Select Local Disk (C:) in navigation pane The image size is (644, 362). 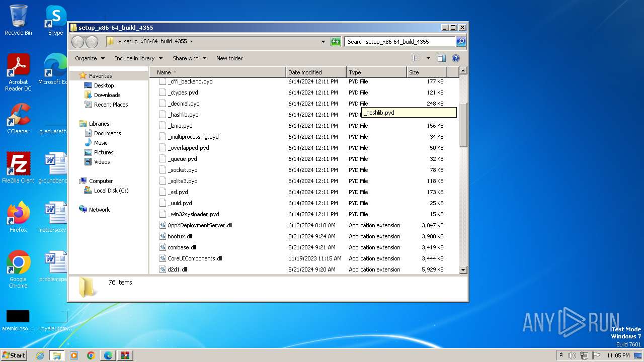[111, 191]
